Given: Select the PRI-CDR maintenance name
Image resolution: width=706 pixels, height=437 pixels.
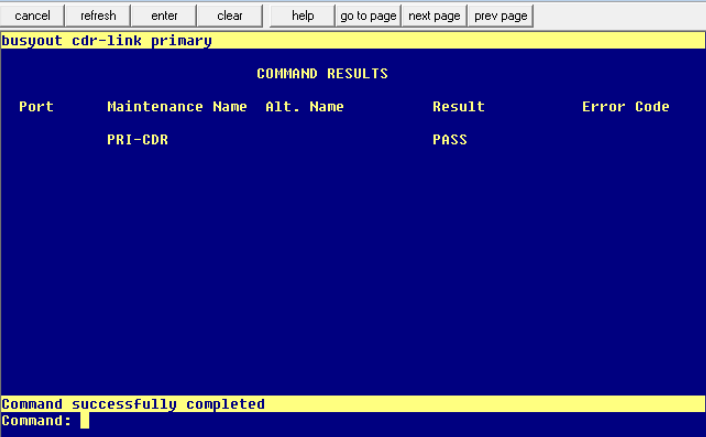Looking at the screenshot, I should click(x=137, y=140).
